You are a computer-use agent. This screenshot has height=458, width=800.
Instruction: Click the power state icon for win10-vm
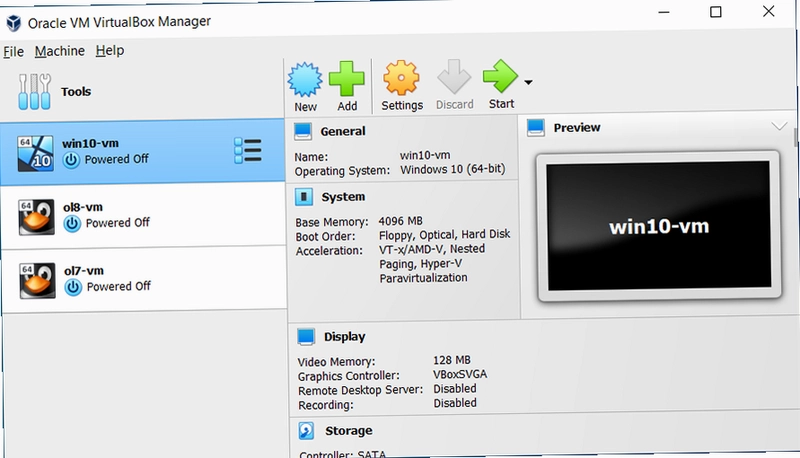[71, 160]
